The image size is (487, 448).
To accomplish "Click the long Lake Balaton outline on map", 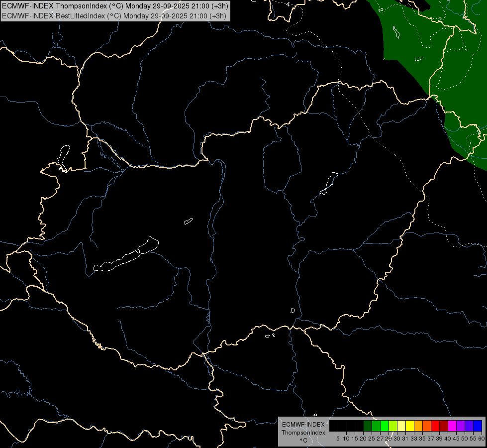I will 126,255.
